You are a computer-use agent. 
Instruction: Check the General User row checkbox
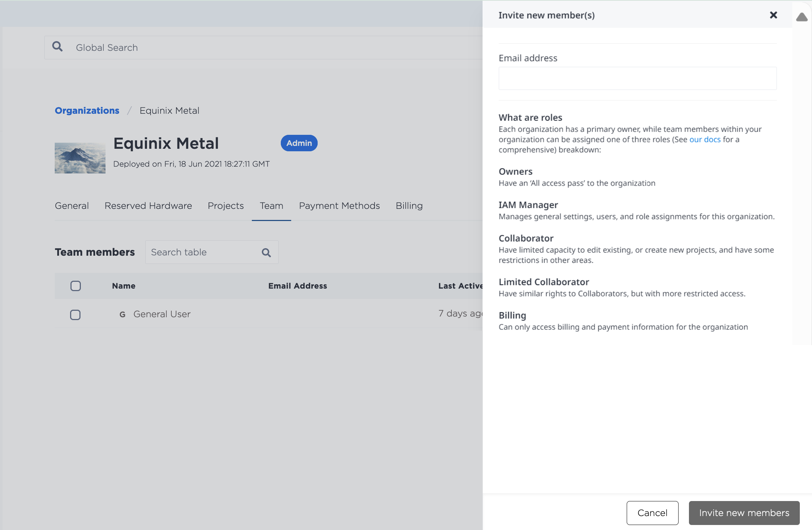pyautogui.click(x=75, y=315)
